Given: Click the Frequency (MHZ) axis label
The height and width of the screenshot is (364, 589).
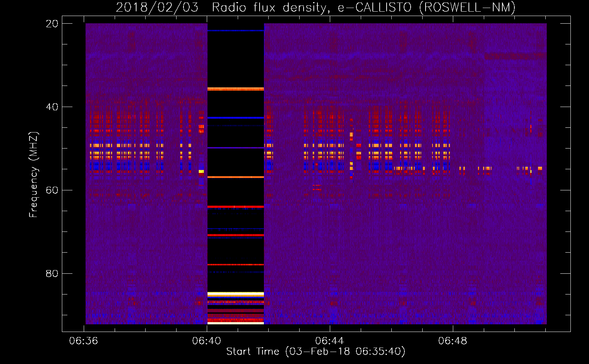Looking at the screenshot, I should pos(33,175).
